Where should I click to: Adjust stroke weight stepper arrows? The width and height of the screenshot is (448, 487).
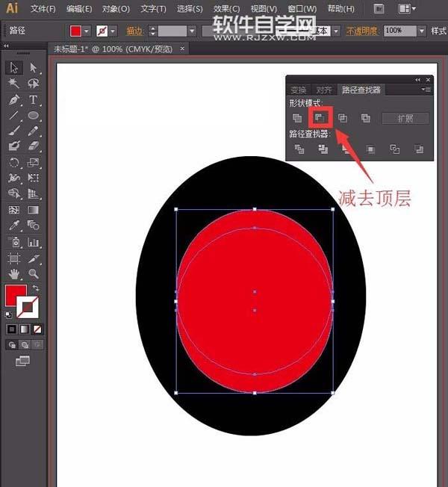pos(152,31)
